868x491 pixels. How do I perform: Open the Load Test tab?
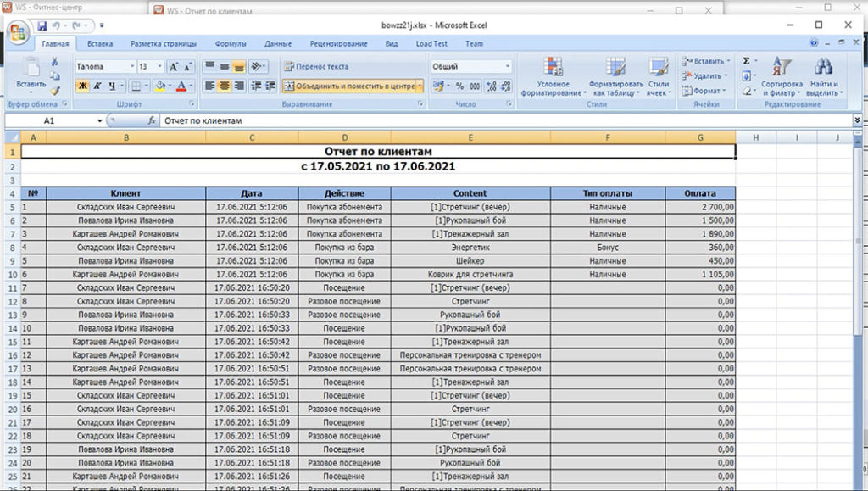pyautogui.click(x=431, y=43)
